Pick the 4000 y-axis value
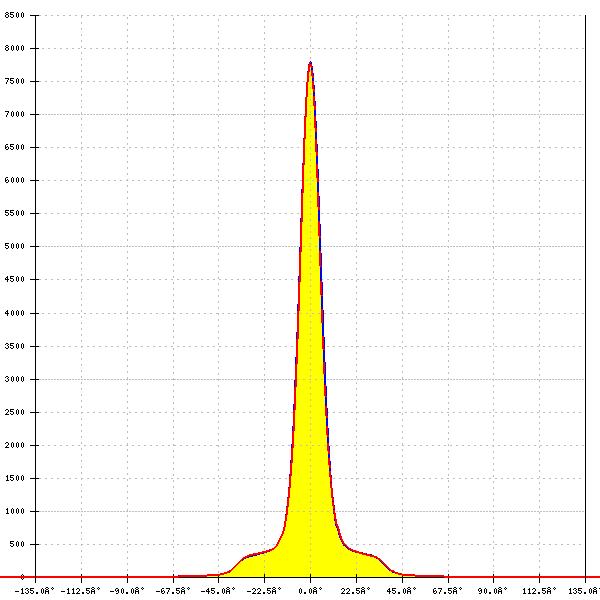Image resolution: width=600 pixels, height=600 pixels. tap(15, 313)
